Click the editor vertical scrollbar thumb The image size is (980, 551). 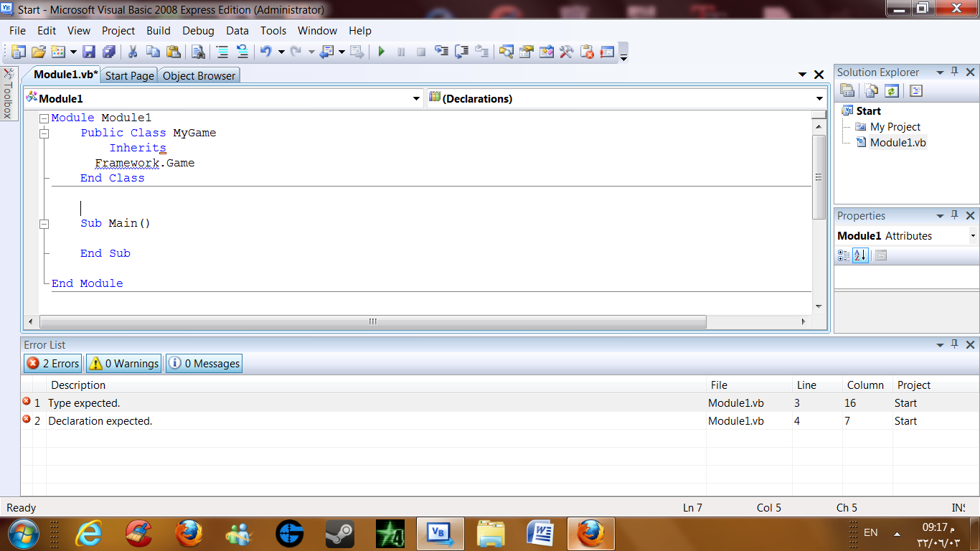[819, 177]
